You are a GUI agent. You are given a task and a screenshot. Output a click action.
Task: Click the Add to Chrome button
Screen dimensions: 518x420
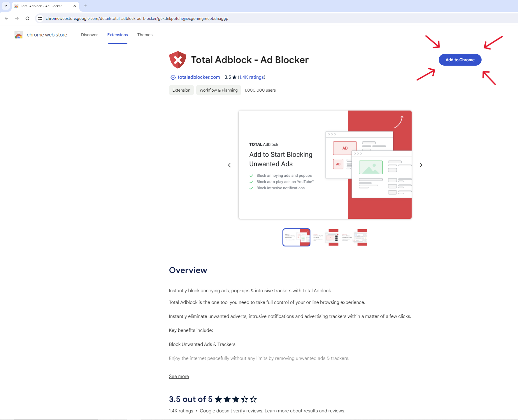[x=460, y=60]
